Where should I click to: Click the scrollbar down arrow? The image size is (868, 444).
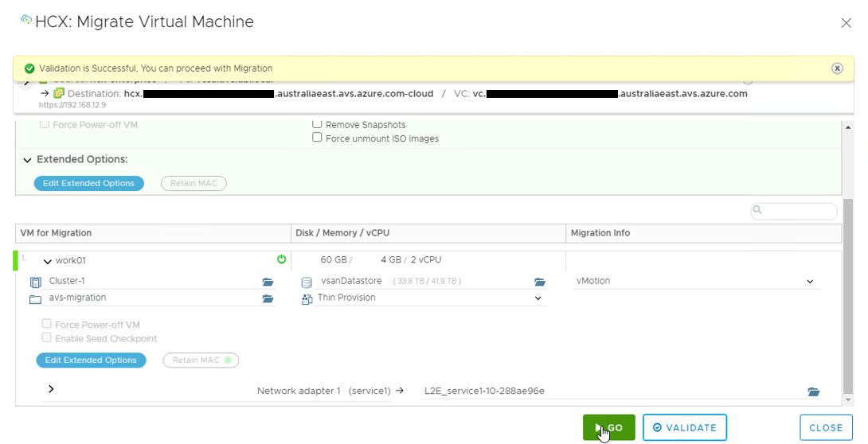click(847, 399)
